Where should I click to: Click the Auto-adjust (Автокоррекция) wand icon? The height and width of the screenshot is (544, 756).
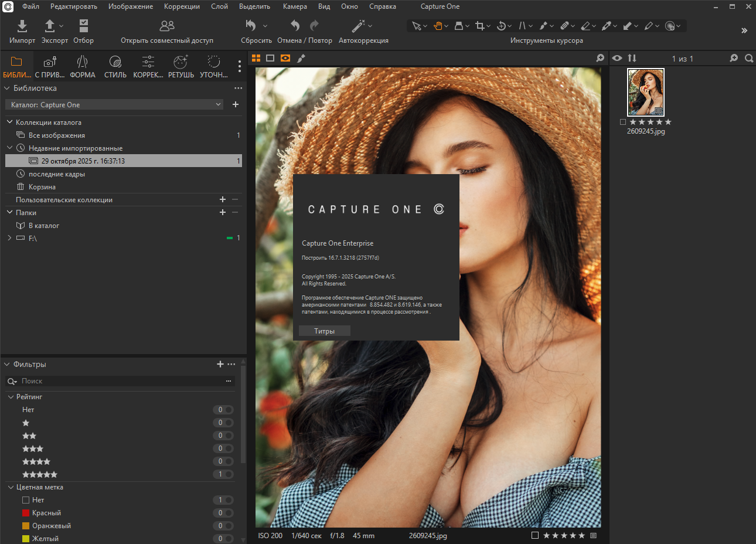pyautogui.click(x=358, y=26)
